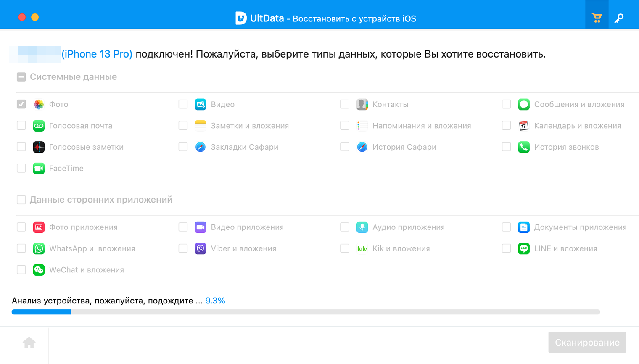The width and height of the screenshot is (639, 364).
Task: Click the Видео icon
Action: (x=201, y=104)
